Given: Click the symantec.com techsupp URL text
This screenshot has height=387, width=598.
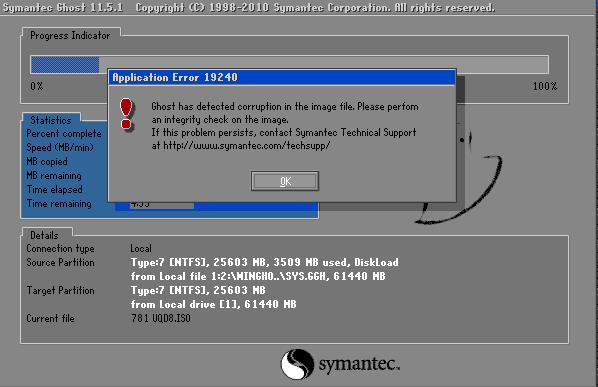Looking at the screenshot, I should click(x=246, y=145).
